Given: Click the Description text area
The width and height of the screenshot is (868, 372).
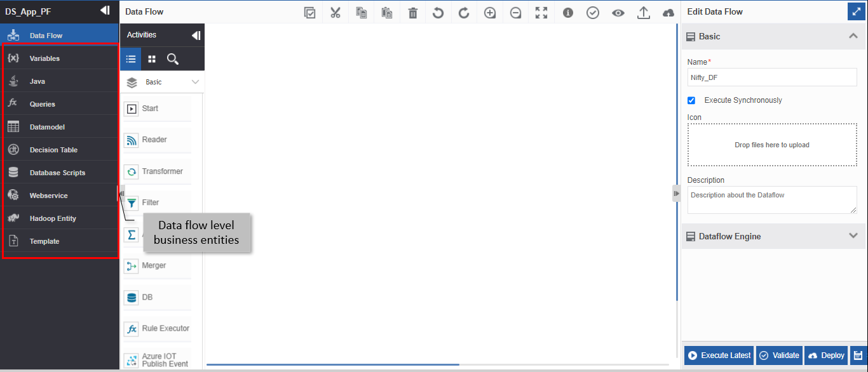Looking at the screenshot, I should tap(772, 200).
